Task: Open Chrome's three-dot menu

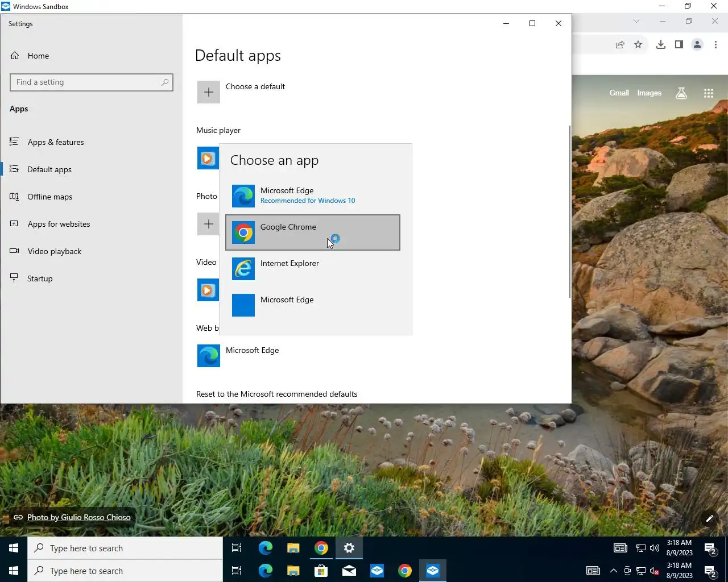Action: 715,44
